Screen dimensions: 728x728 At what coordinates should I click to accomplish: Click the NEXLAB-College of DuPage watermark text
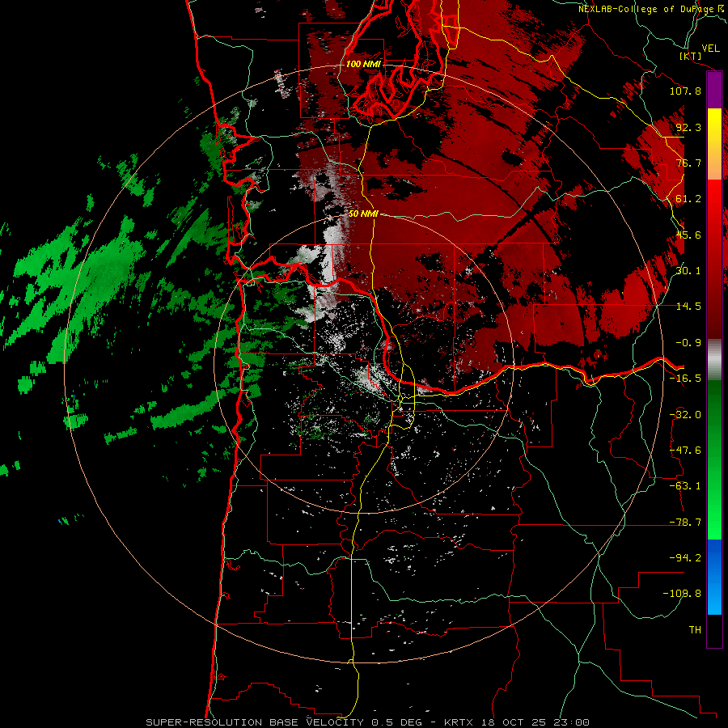click(x=651, y=9)
